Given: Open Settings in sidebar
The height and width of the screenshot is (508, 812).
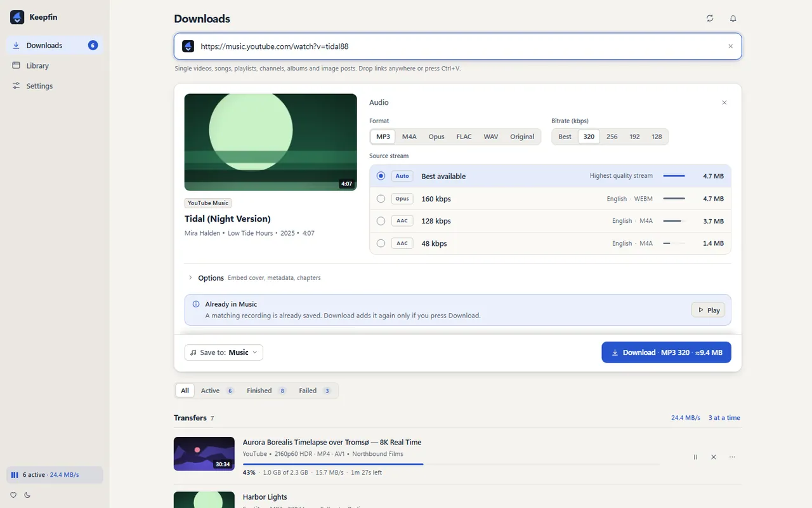Looking at the screenshot, I should coord(55,86).
